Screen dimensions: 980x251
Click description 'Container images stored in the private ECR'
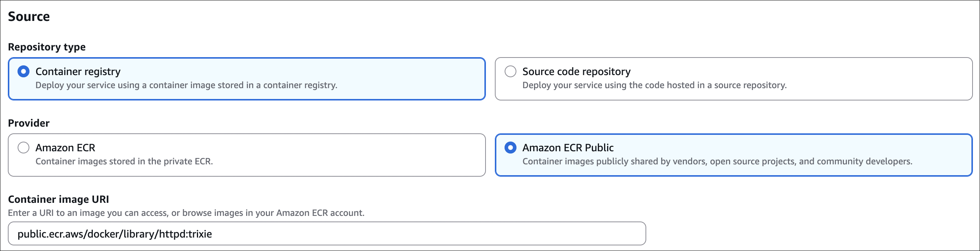coord(124,161)
